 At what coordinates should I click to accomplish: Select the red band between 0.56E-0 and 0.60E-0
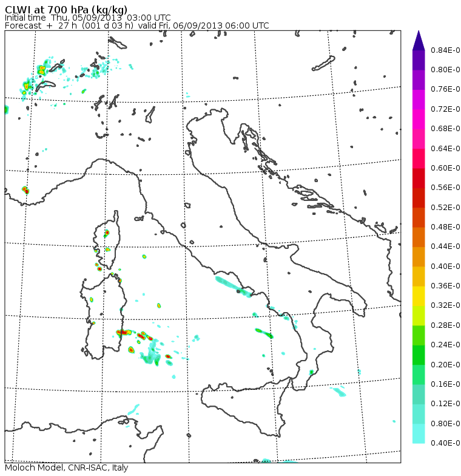pos(419,178)
